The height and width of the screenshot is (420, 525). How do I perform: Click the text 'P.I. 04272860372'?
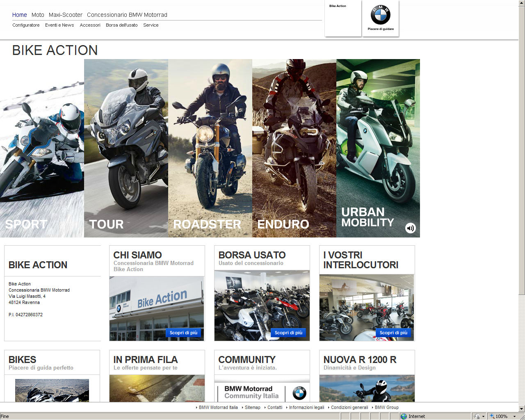tap(25, 315)
